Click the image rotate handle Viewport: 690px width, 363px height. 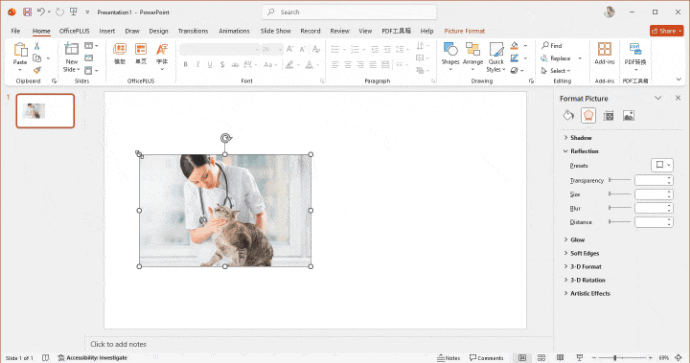click(x=226, y=138)
